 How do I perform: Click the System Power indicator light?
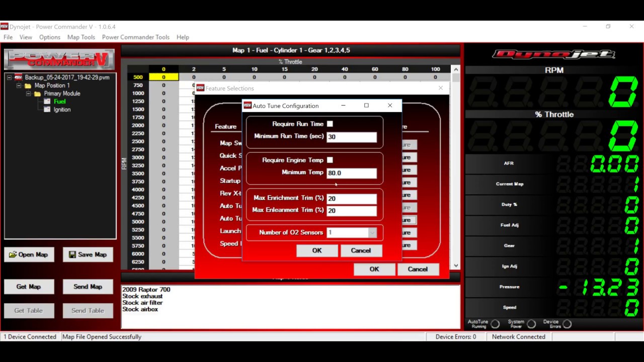[531, 324]
